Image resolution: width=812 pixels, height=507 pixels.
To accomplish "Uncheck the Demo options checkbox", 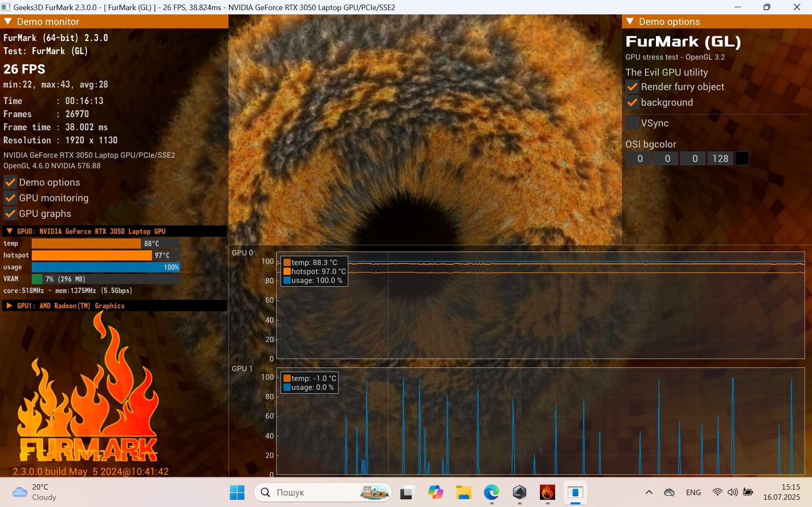I will tap(10, 182).
